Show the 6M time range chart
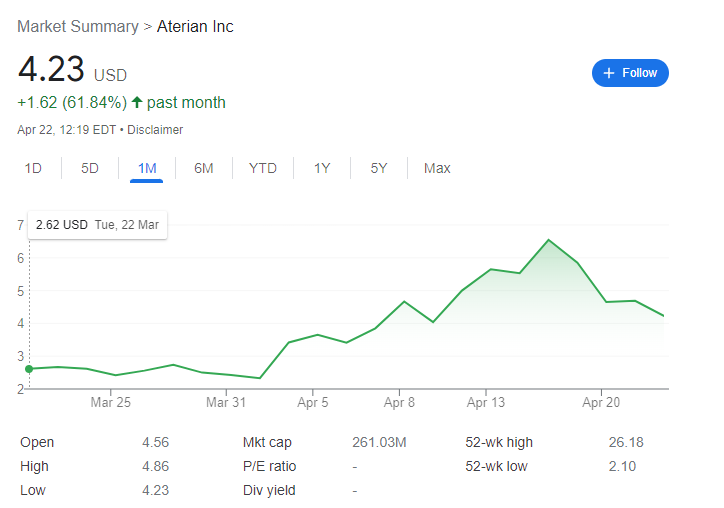This screenshot has height=508, width=724. [x=204, y=168]
